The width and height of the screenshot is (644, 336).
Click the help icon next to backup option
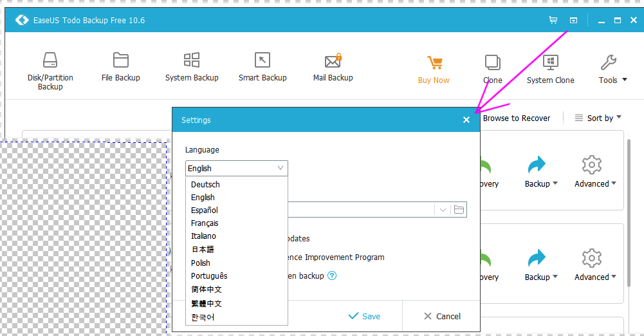[332, 275]
